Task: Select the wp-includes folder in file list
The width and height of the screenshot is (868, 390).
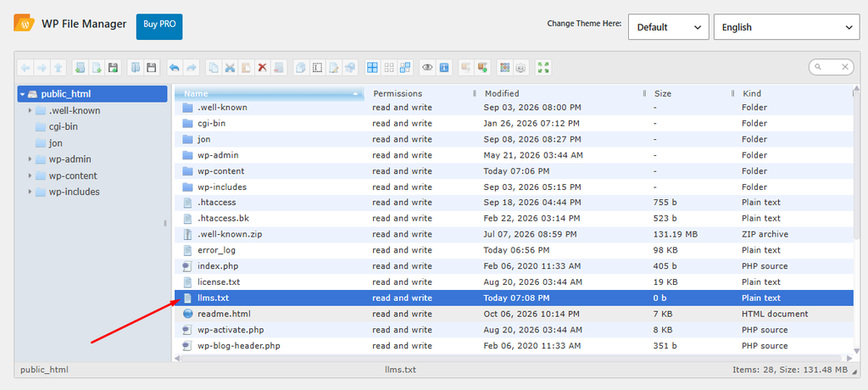Action: coord(514,187)
